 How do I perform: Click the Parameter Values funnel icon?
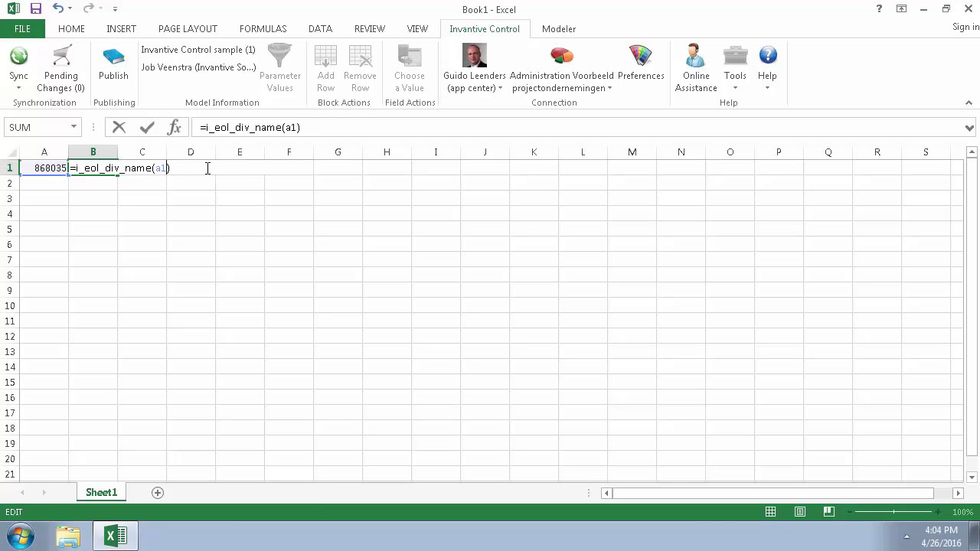[279, 56]
